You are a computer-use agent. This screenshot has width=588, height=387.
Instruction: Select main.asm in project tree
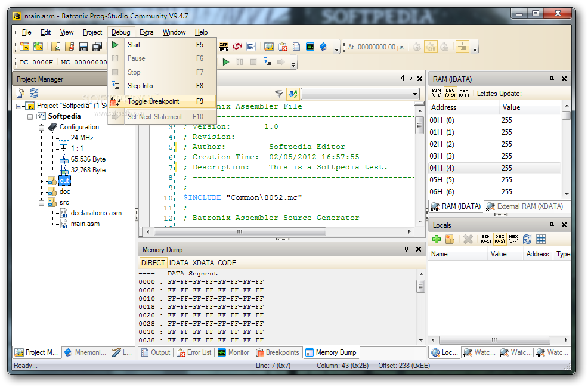point(85,224)
